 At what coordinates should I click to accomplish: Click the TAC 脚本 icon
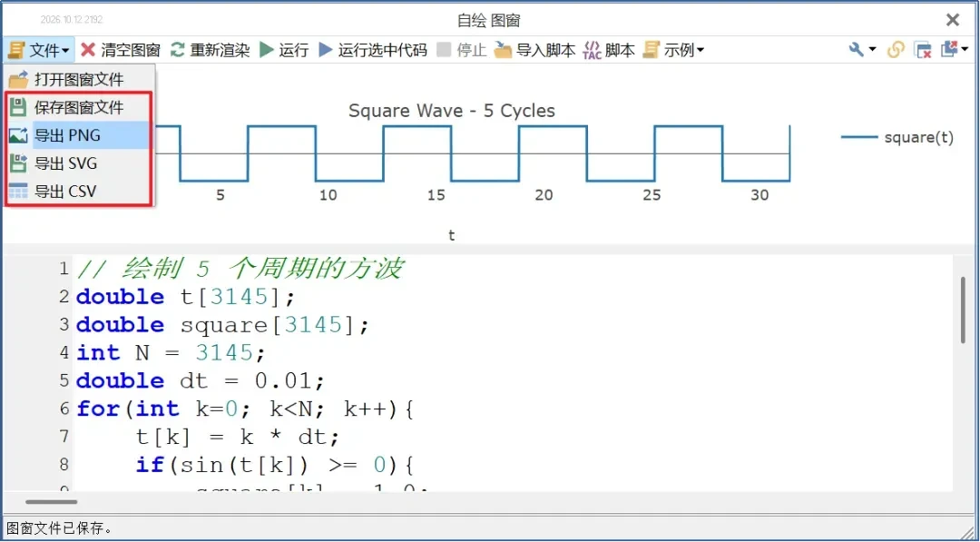pos(592,50)
